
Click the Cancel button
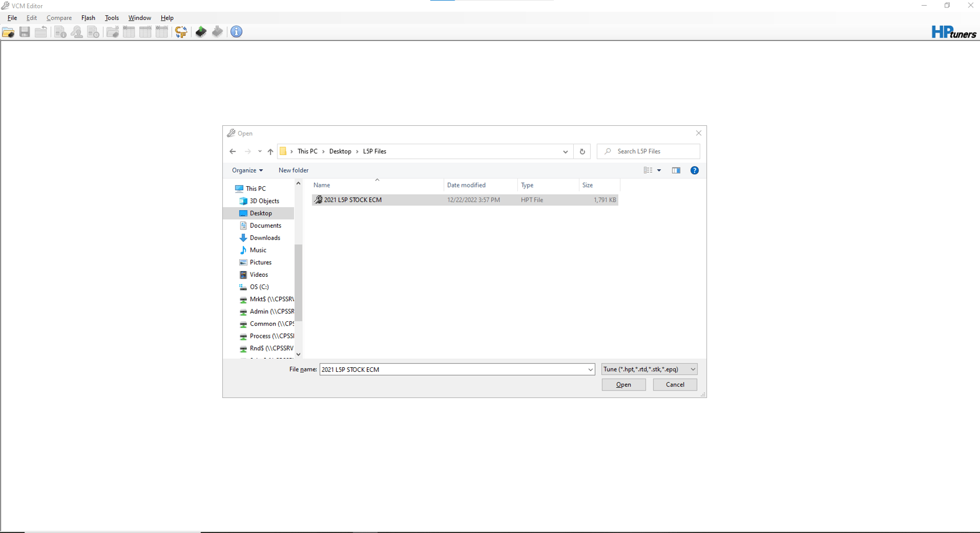point(675,385)
